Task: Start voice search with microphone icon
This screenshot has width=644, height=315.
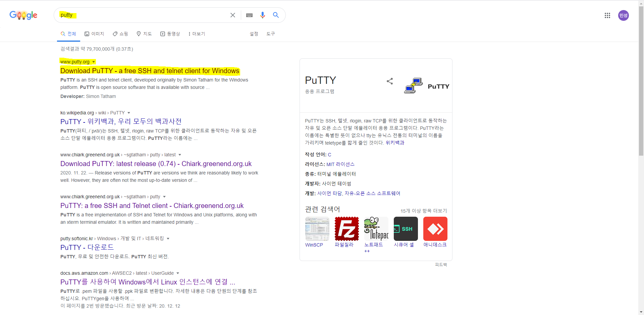Action: (263, 15)
